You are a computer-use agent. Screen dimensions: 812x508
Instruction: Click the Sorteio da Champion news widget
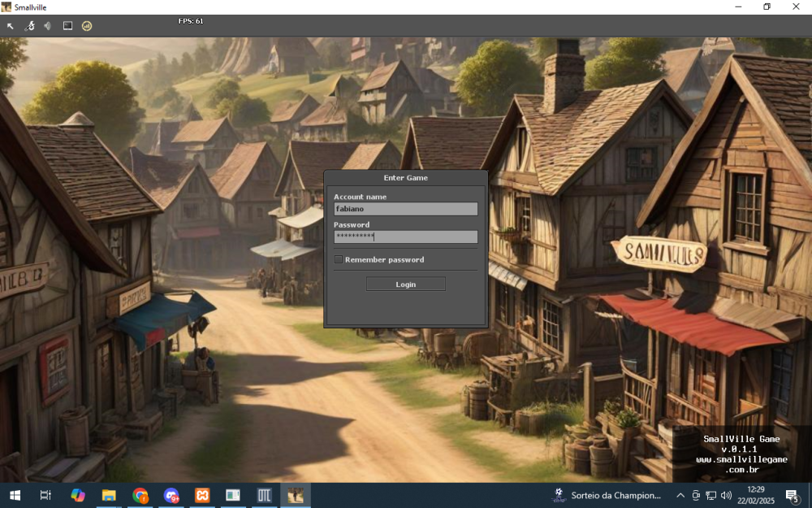pyautogui.click(x=609, y=495)
